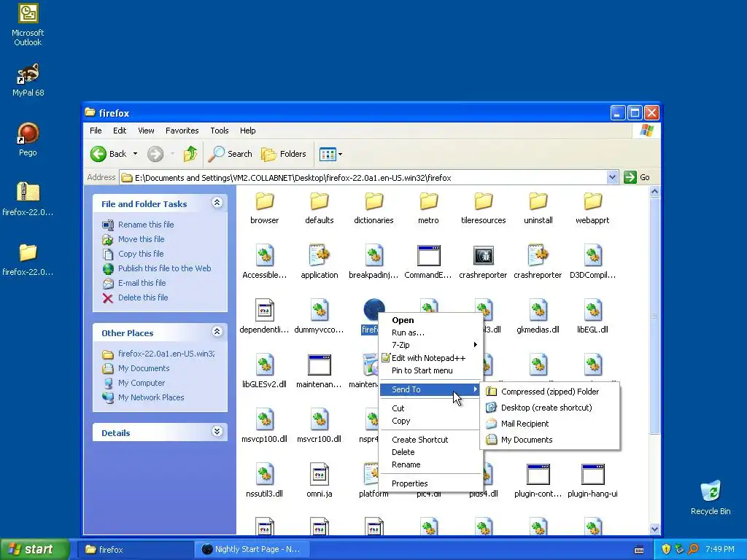747x560 pixels.
Task: Click the Pego desktop shortcut
Action: (x=28, y=139)
